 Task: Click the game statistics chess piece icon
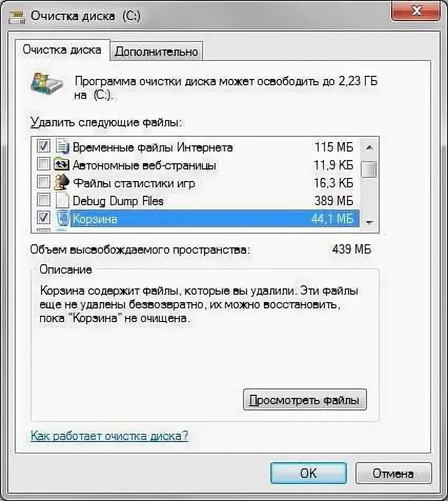(62, 183)
